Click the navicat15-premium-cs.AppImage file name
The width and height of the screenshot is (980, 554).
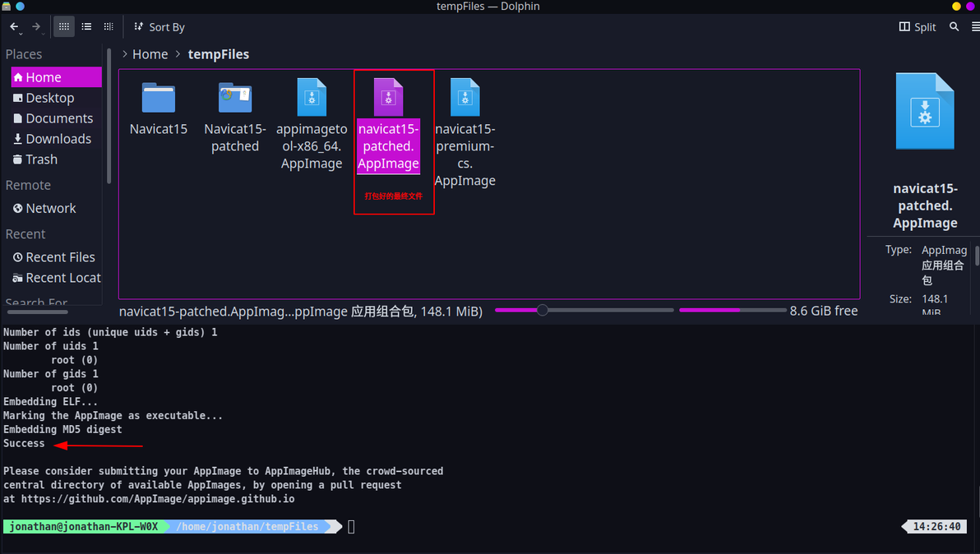coord(465,155)
